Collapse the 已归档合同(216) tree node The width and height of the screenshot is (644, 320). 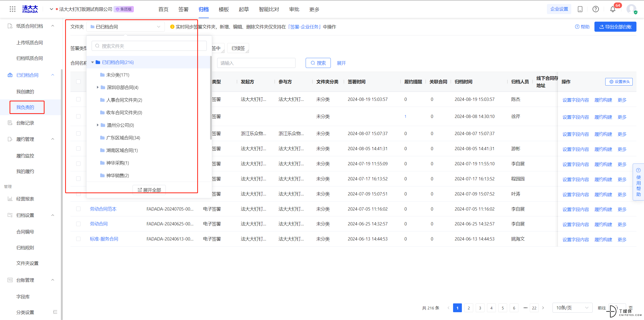[x=92, y=62]
